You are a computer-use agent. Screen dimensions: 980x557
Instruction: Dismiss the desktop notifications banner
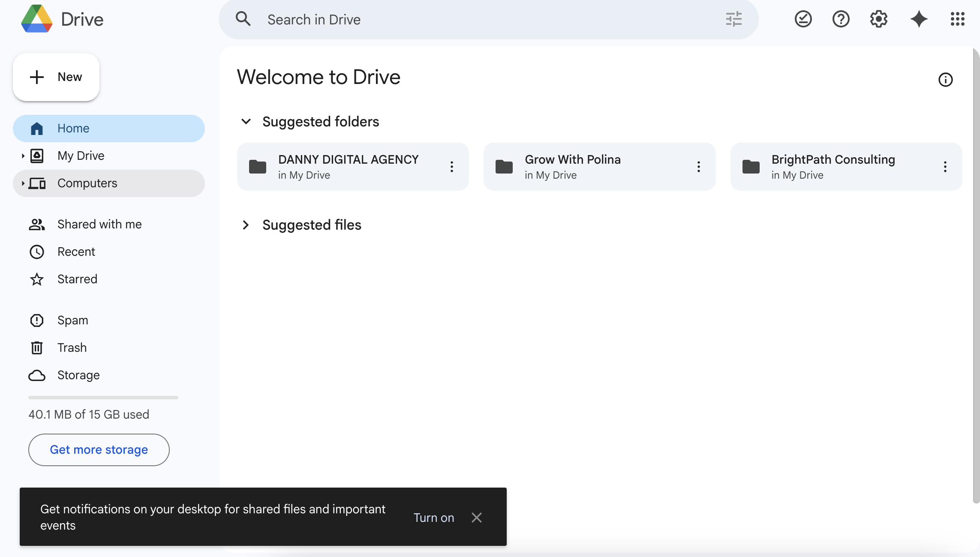[x=477, y=518]
